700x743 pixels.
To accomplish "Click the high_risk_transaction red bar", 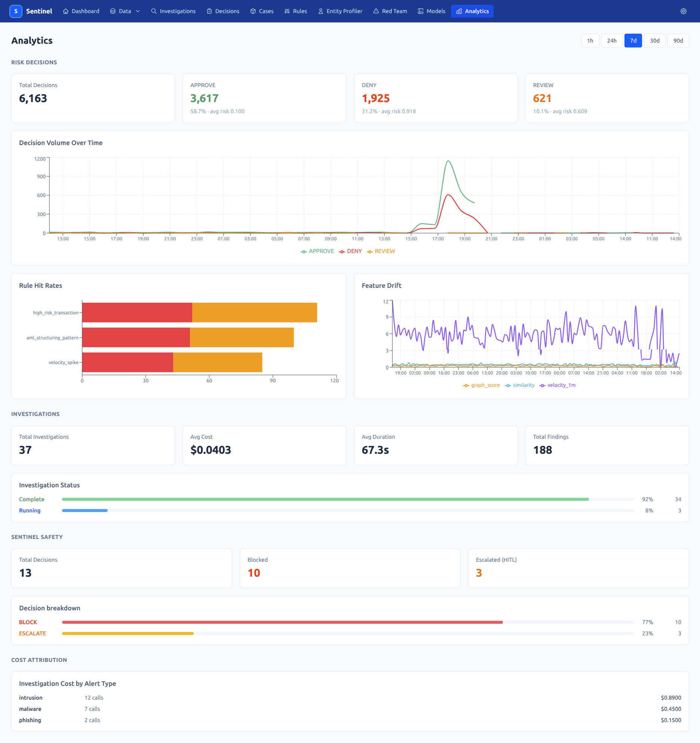I will 137,312.
